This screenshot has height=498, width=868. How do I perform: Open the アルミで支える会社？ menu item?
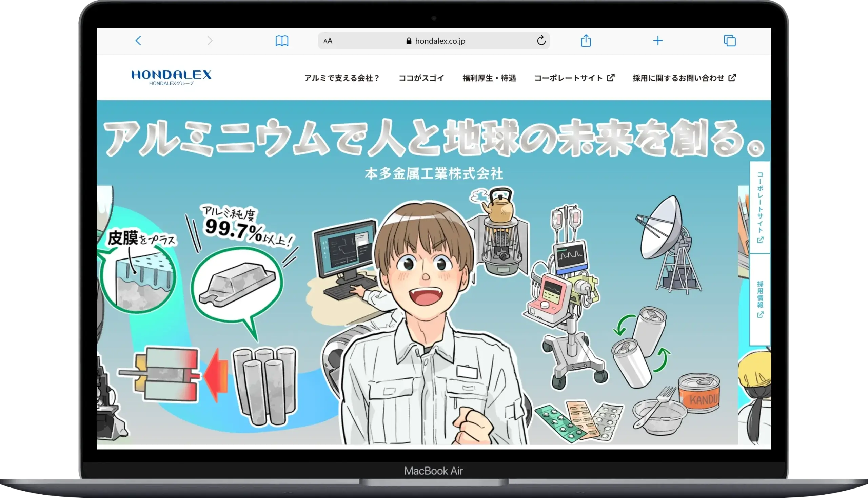(x=341, y=78)
